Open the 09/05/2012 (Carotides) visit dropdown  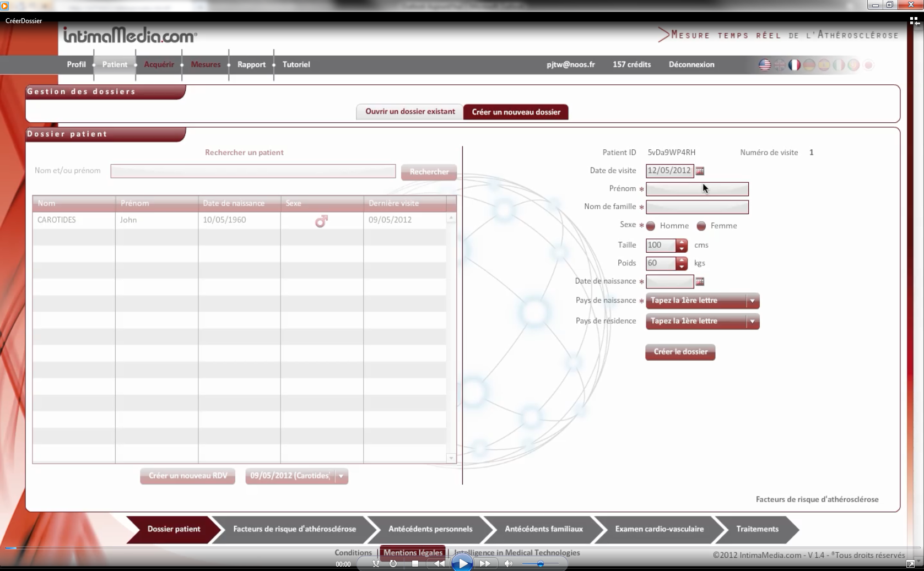pos(341,476)
